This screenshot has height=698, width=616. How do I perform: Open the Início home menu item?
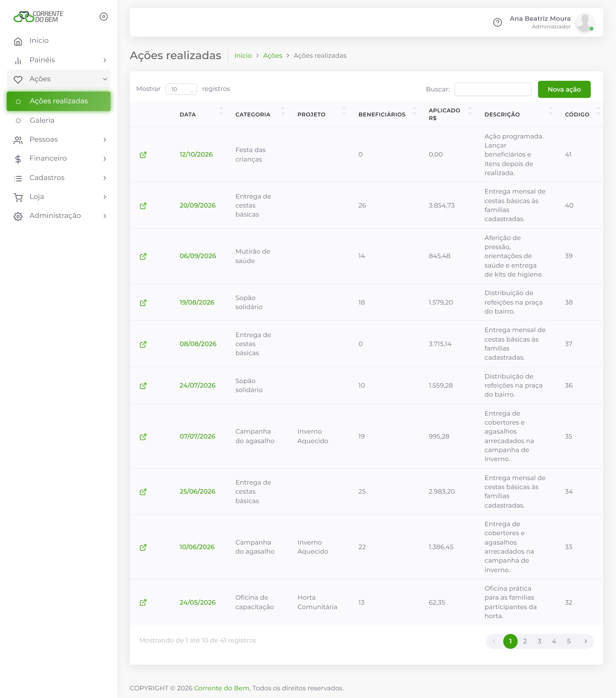coord(58,41)
